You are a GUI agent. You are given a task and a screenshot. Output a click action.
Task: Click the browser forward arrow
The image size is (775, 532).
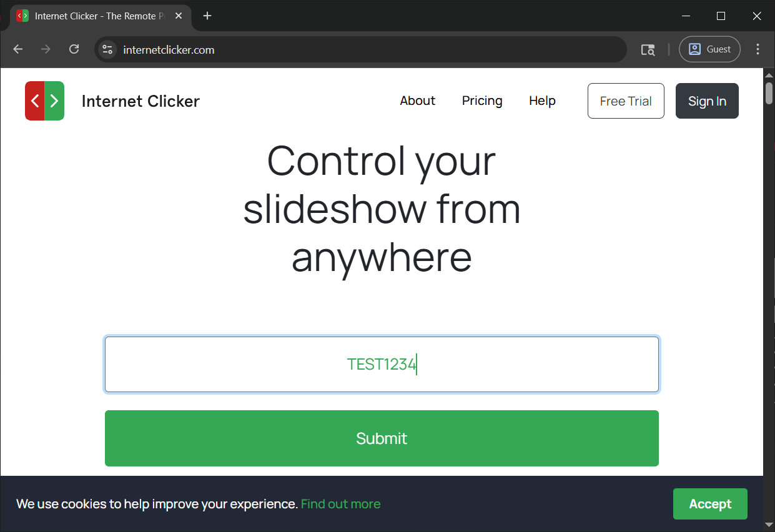(x=45, y=49)
